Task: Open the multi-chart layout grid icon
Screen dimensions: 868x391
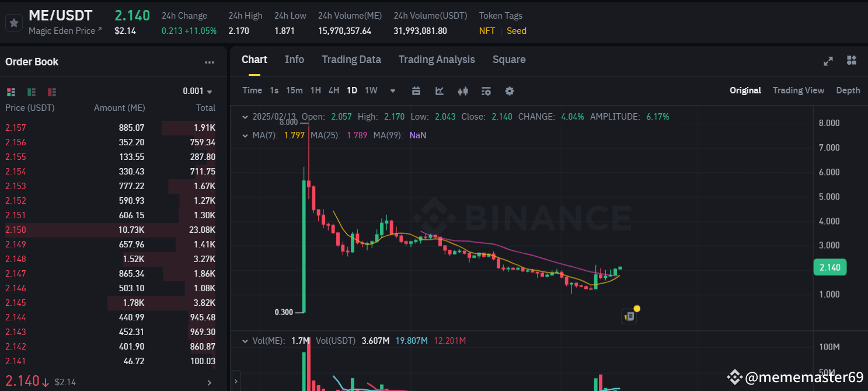Action: [852, 60]
